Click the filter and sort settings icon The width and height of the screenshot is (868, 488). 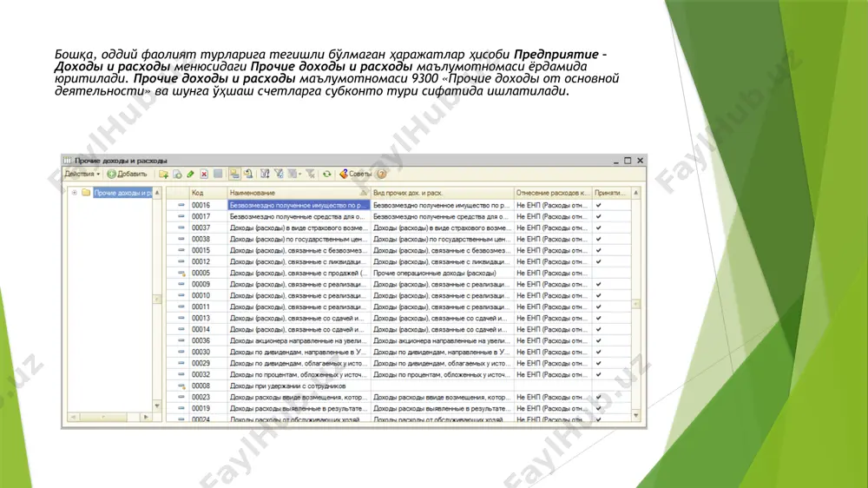pyautogui.click(x=265, y=174)
